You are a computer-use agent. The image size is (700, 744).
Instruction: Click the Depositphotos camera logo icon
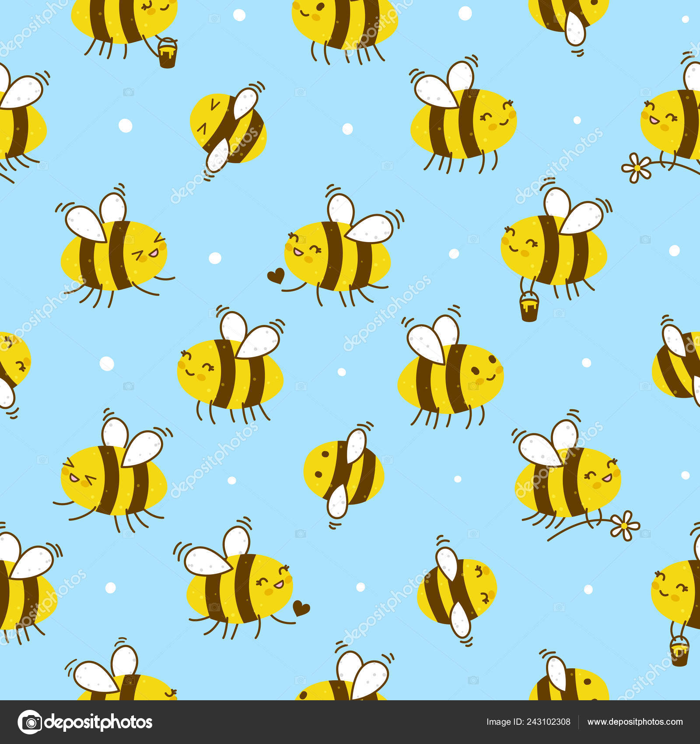tap(29, 722)
